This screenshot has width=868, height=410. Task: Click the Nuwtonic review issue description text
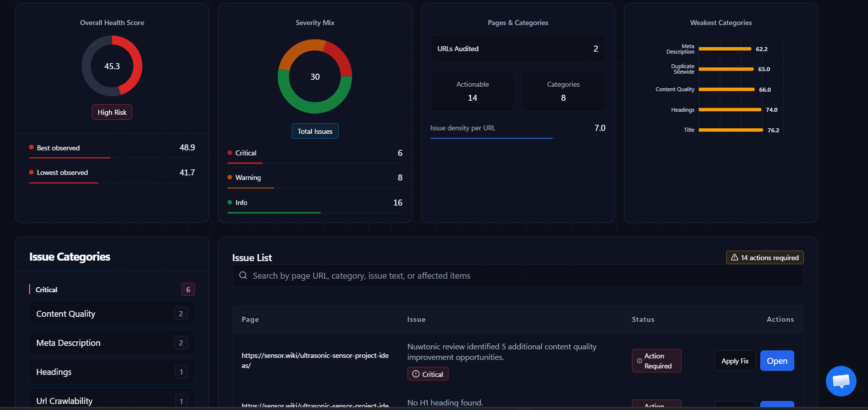pyautogui.click(x=502, y=352)
